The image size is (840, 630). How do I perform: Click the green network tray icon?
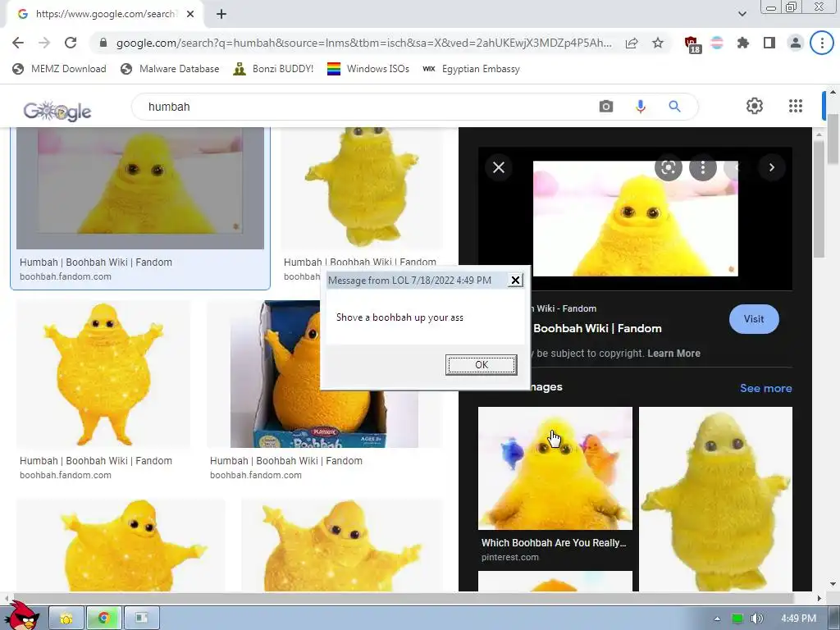click(737, 619)
